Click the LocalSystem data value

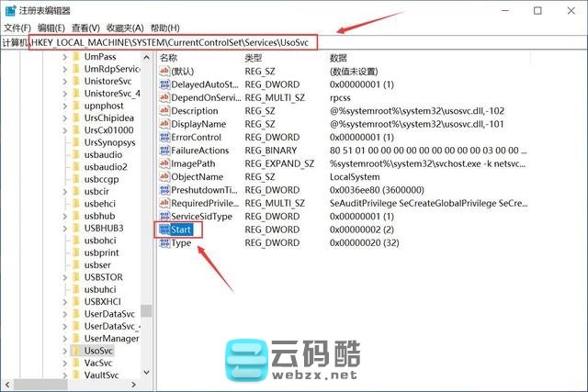click(355, 176)
